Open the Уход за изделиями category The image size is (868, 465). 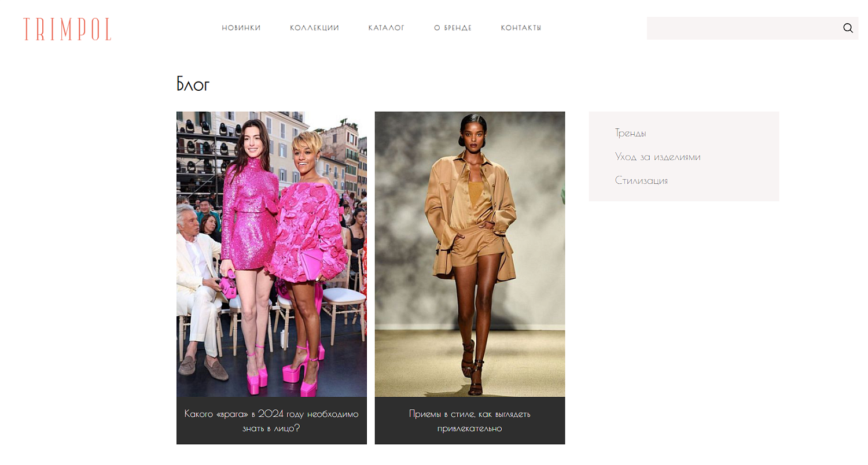pos(657,157)
